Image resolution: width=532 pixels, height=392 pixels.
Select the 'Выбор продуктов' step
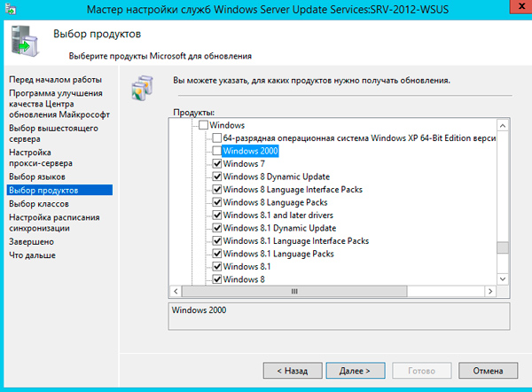[59, 190]
